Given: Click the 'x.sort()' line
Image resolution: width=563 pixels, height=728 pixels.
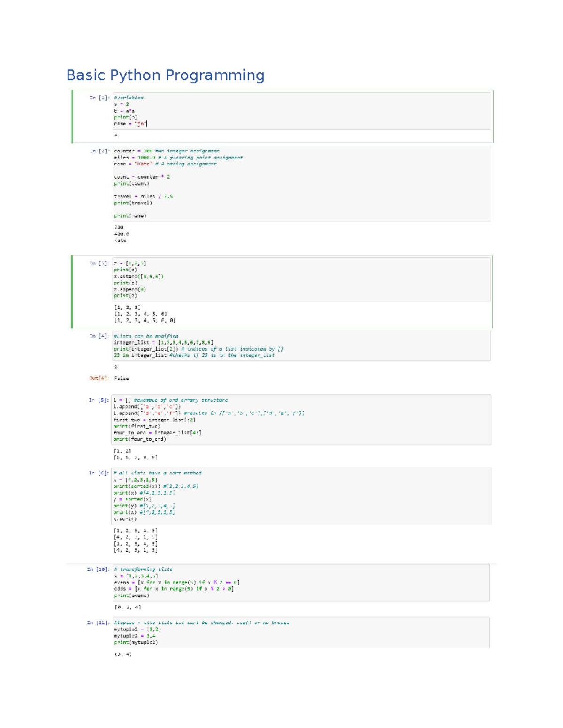Looking at the screenshot, I should click(x=125, y=519).
